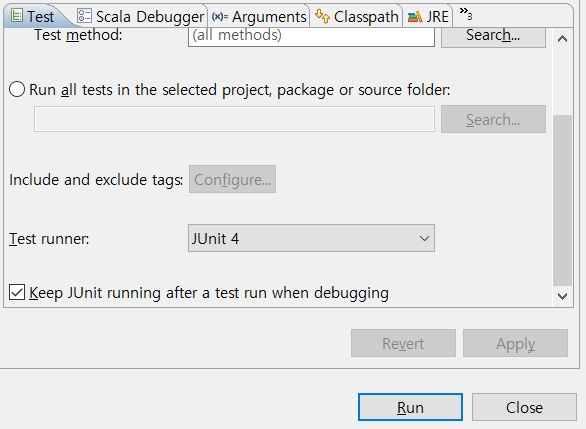Screen dimensions: 586x429
Task: Open the Test runner dropdown
Action: point(311,238)
